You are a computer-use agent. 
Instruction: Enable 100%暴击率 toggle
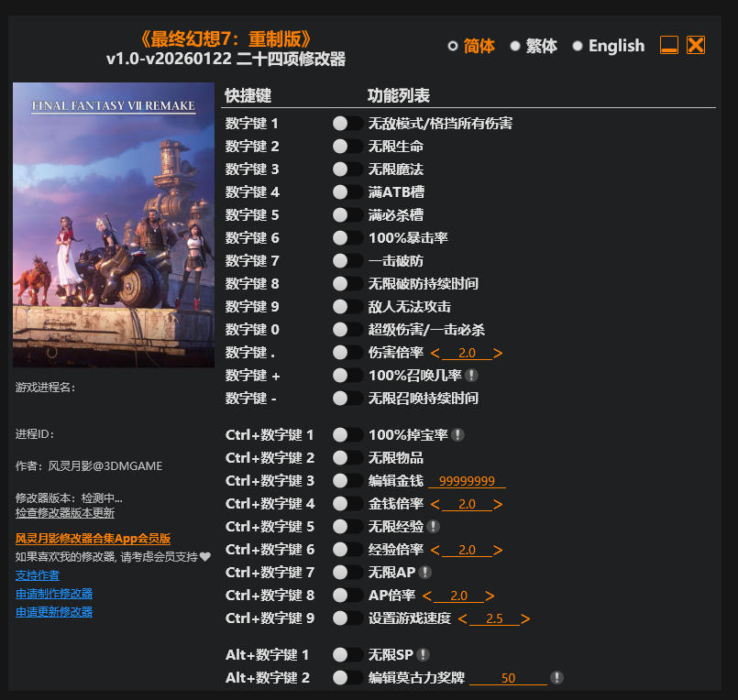click(347, 238)
